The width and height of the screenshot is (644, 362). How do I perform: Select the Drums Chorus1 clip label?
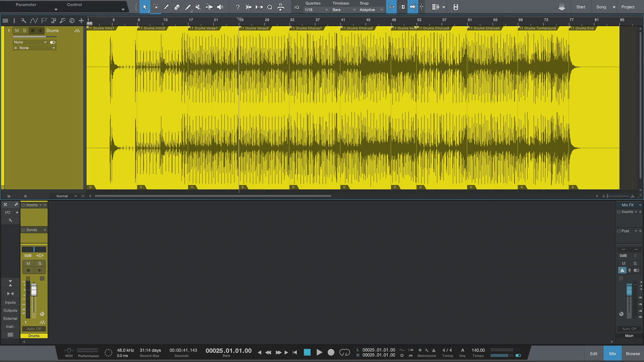(x=305, y=28)
